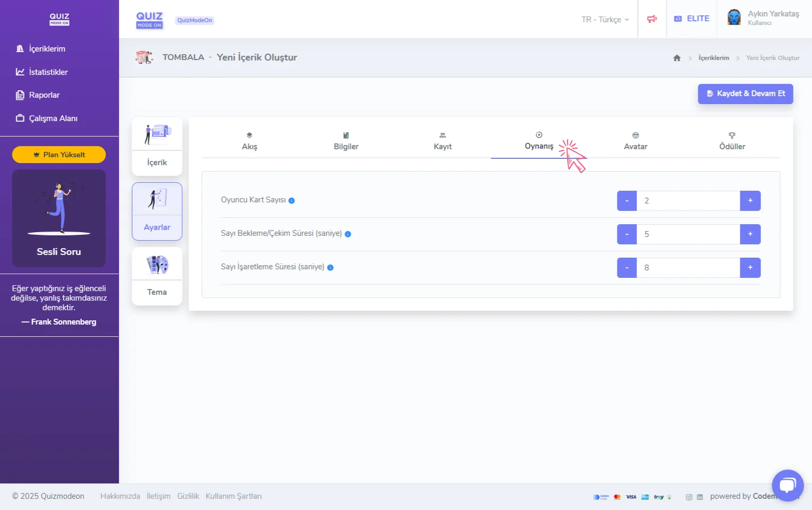The height and width of the screenshot is (510, 812).
Task: Click the Plan Yükselt button
Action: pos(59,155)
